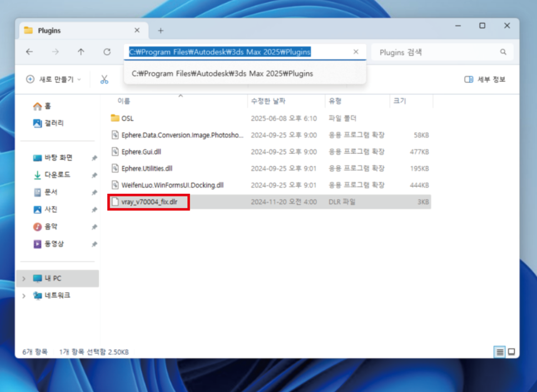Screen dimensions: 537x392
Task: Click the Ephere.Utilities.dll file icon
Action: pyautogui.click(x=115, y=168)
